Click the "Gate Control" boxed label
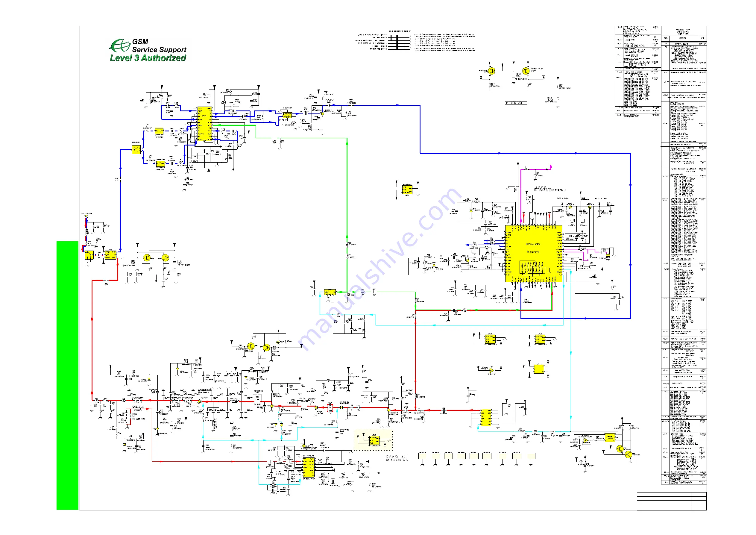Screen dimensions: 756x535 (397, 457)
